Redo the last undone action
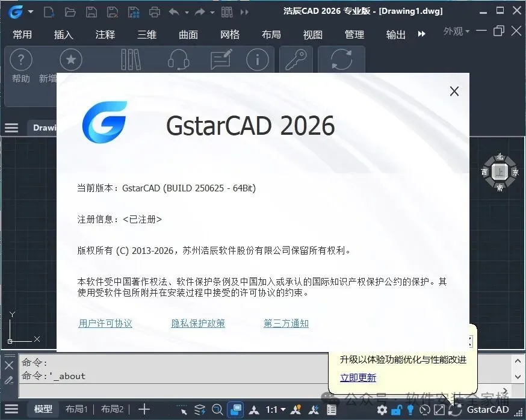The height and width of the screenshot is (420, 526). tap(200, 13)
